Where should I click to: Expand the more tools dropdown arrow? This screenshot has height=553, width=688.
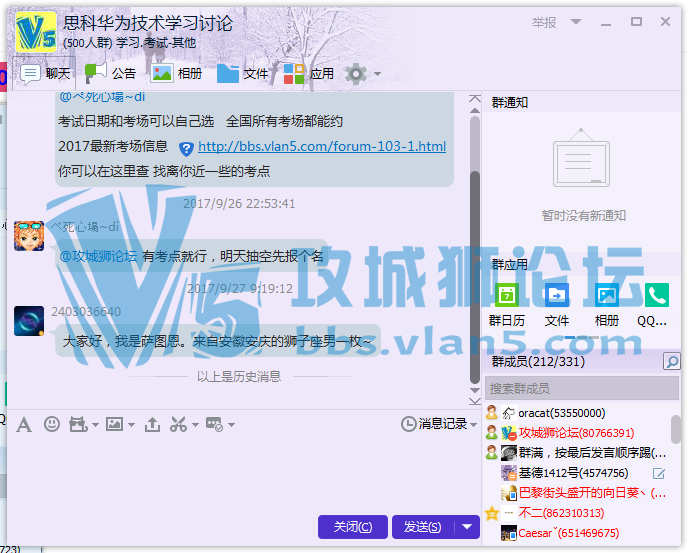pyautogui.click(x=232, y=425)
